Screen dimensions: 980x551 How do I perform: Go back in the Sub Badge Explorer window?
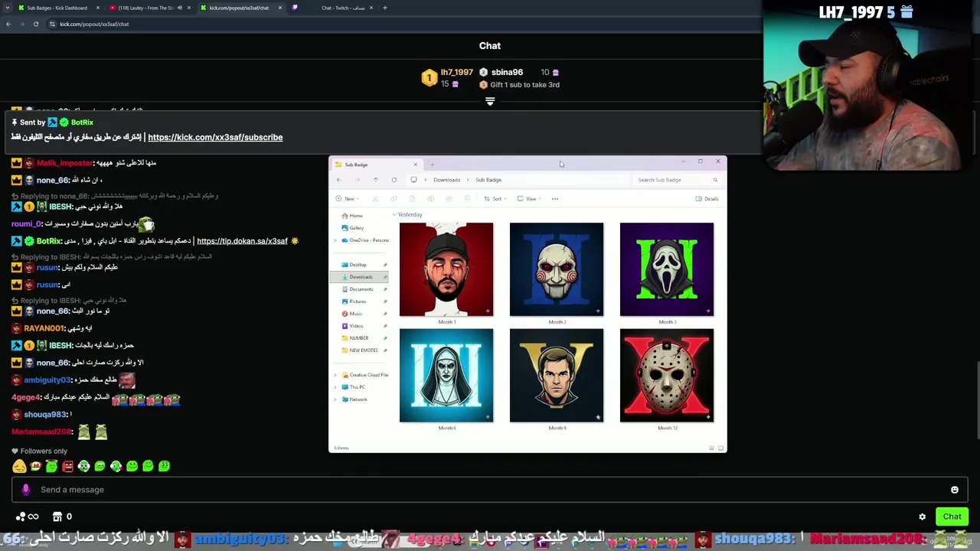point(338,180)
